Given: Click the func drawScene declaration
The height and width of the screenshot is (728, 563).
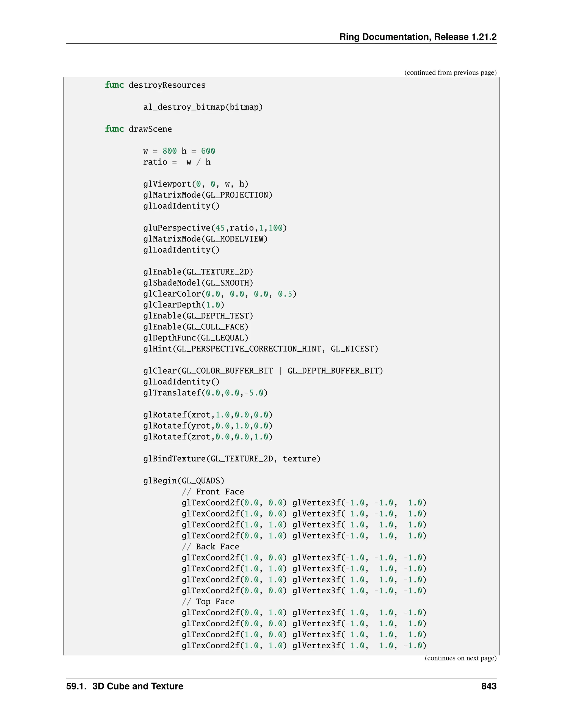Looking at the screenshot, I should pos(139,129).
